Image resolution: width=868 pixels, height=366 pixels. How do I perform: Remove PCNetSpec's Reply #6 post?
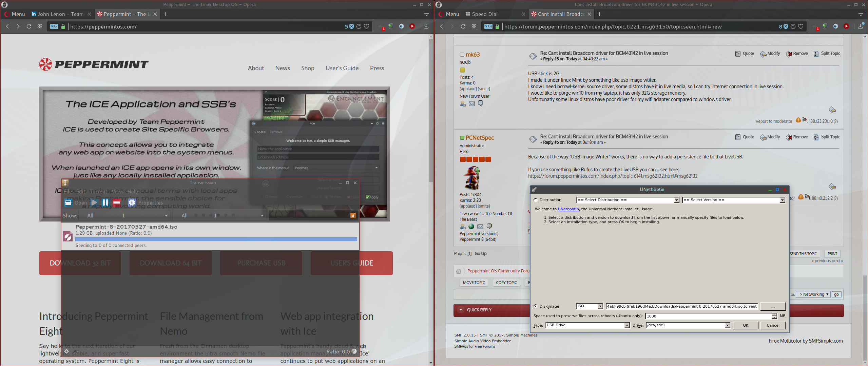pos(797,137)
